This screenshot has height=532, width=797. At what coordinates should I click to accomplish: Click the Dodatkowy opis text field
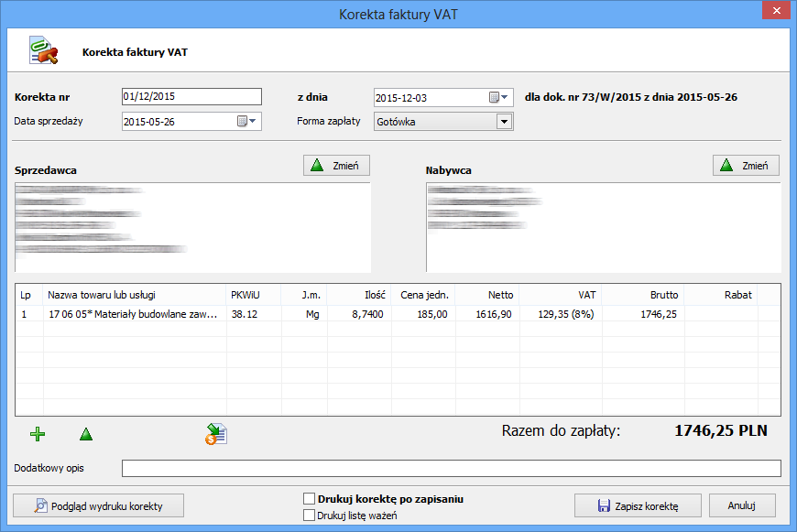pyautogui.click(x=451, y=469)
